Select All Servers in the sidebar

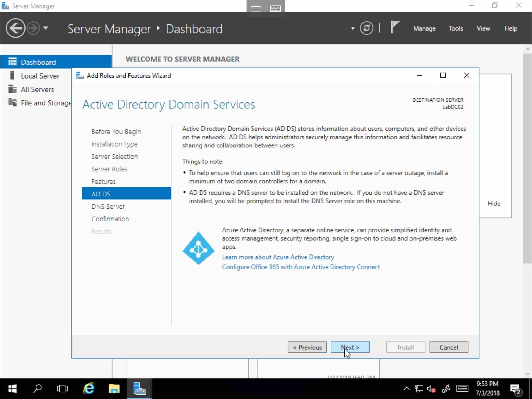pos(37,89)
